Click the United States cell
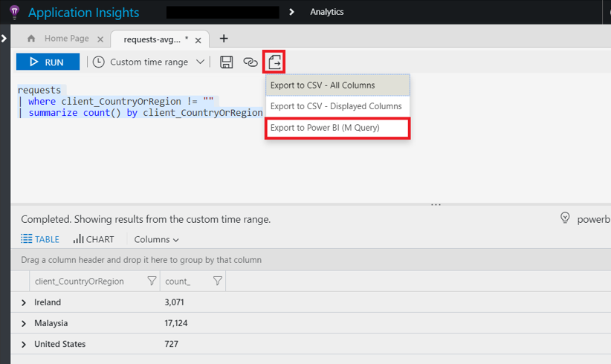Image resolution: width=611 pixels, height=364 pixels. tap(60, 344)
